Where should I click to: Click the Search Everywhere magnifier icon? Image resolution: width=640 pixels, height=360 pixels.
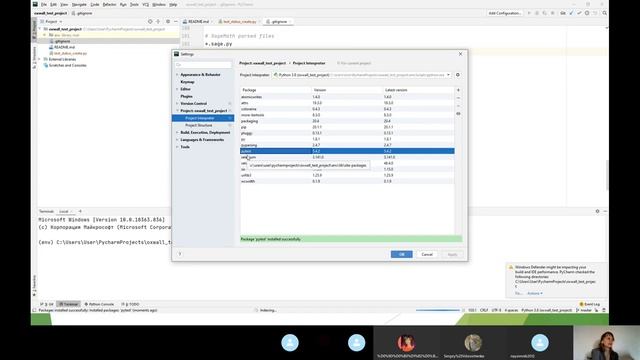click(x=604, y=13)
